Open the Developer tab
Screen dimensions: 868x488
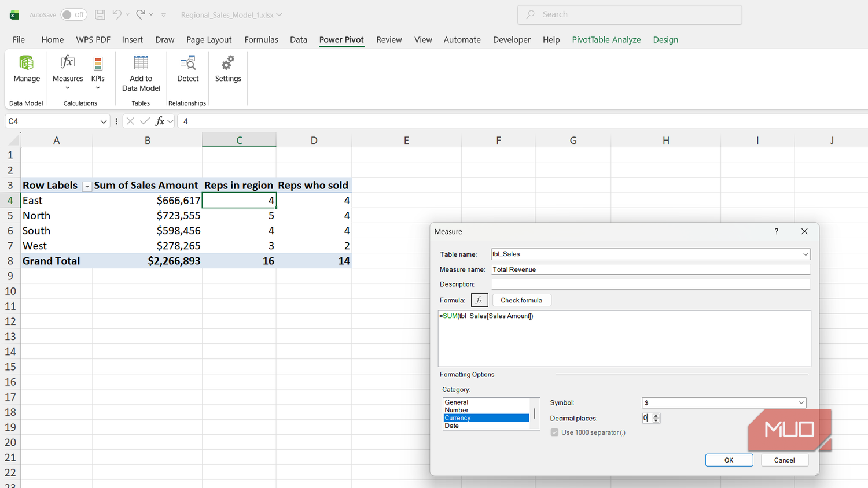512,39
